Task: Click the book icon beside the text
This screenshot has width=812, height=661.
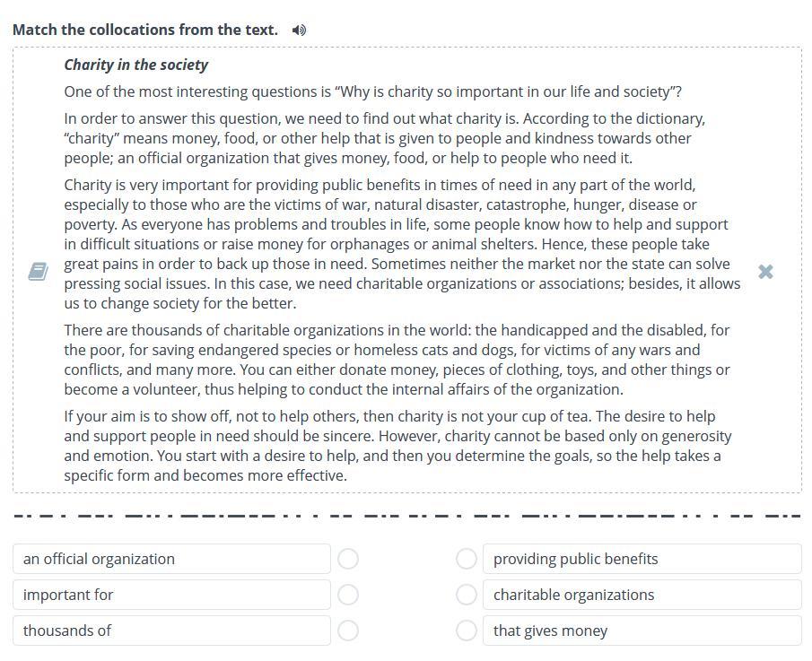Action: tap(38, 271)
